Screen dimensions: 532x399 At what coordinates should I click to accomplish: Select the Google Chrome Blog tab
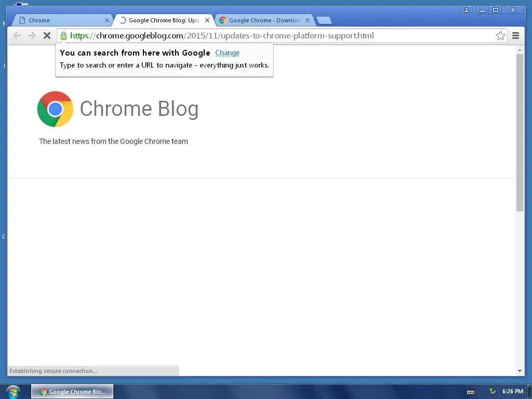click(x=163, y=20)
